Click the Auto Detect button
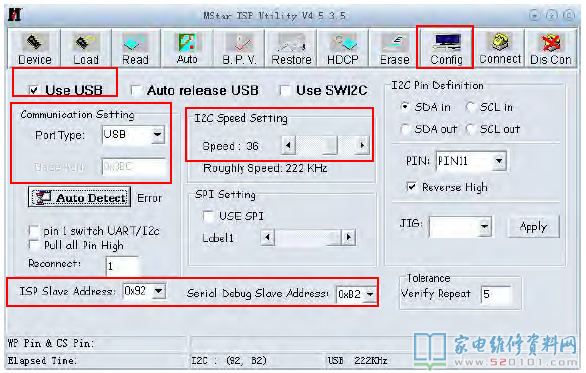Viewport: 586px width, 373px height. [80, 197]
